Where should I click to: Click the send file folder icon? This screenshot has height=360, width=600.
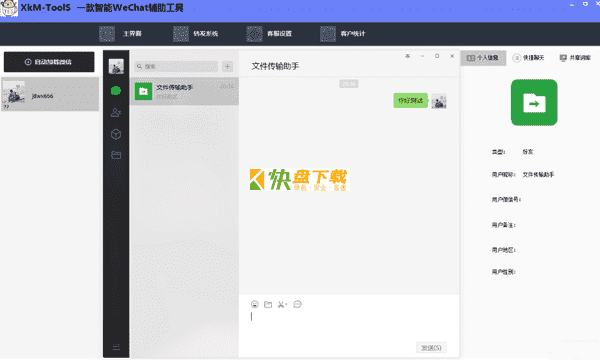click(268, 305)
